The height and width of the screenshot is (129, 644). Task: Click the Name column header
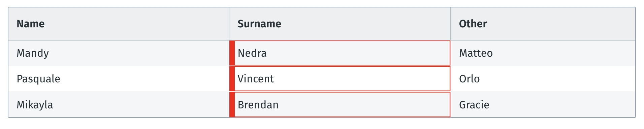pyautogui.click(x=119, y=24)
